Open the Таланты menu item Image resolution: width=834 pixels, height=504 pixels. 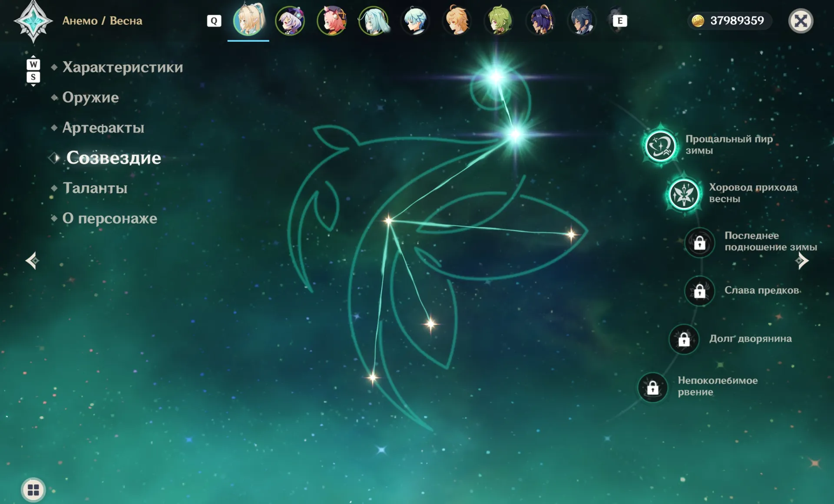pyautogui.click(x=95, y=188)
